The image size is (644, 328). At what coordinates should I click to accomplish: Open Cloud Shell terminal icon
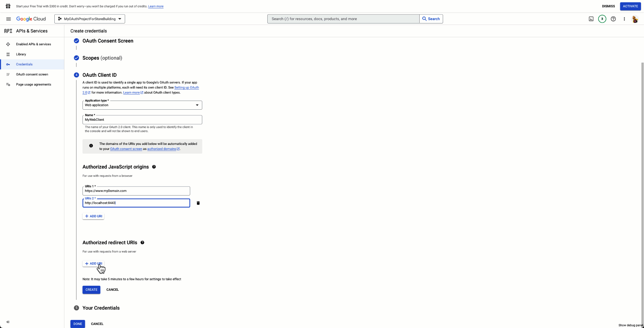point(591,19)
